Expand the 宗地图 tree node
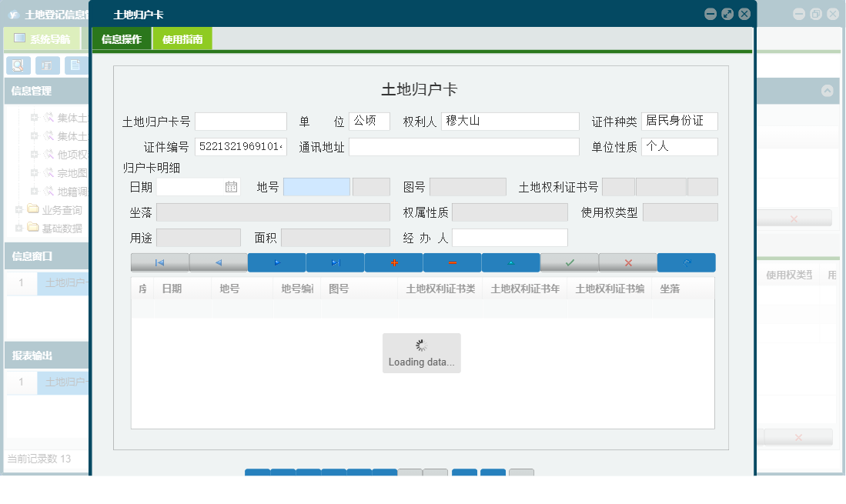Viewport: 846px width, 504px height. [34, 172]
